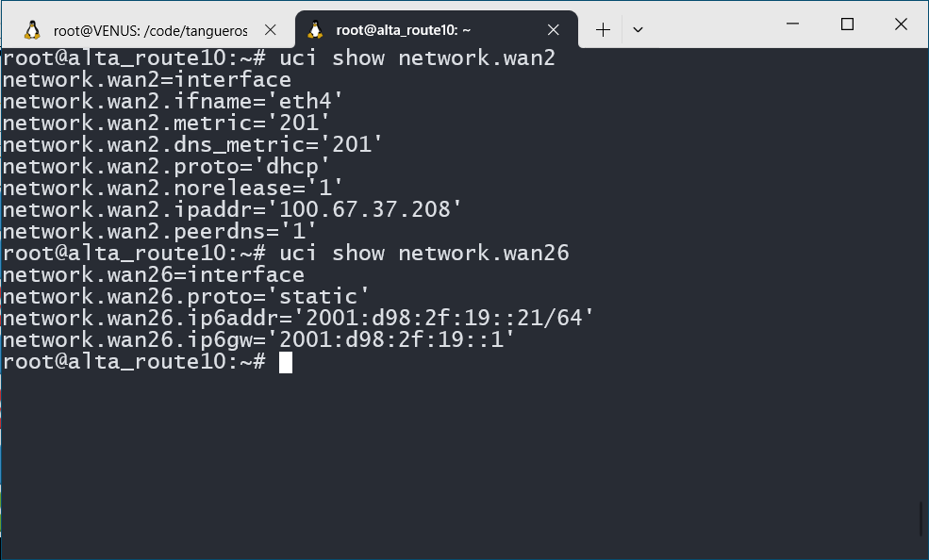The height and width of the screenshot is (560, 929).
Task: Click the Tux icon on the alta_route10 tab
Action: (x=316, y=30)
